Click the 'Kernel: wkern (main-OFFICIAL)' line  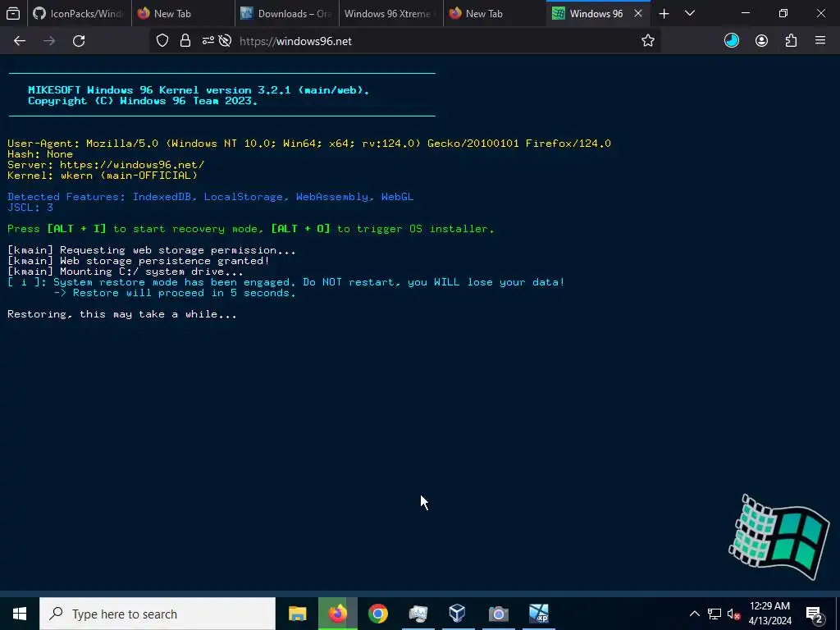[x=103, y=176]
